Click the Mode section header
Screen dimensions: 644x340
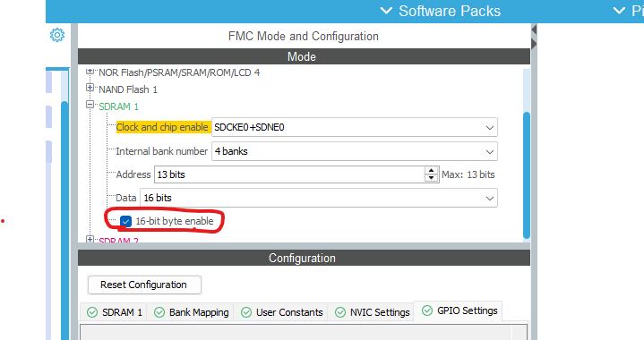[304, 56]
